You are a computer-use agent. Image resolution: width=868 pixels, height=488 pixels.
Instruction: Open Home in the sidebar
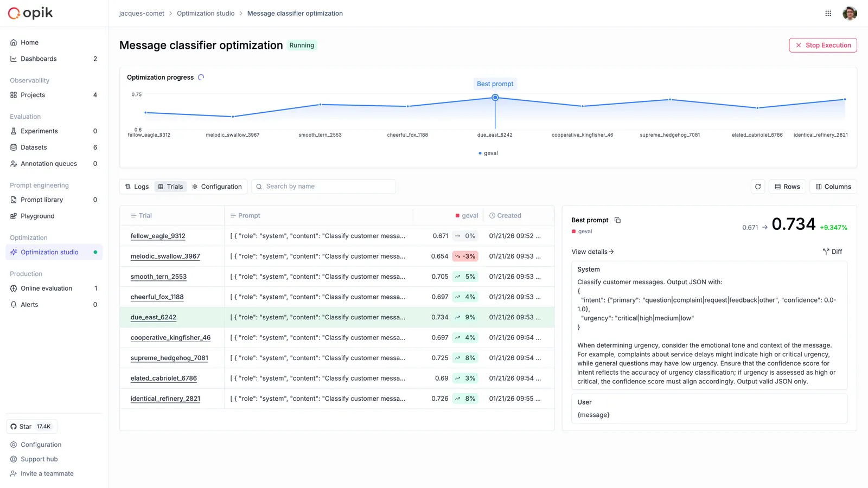click(x=54, y=42)
